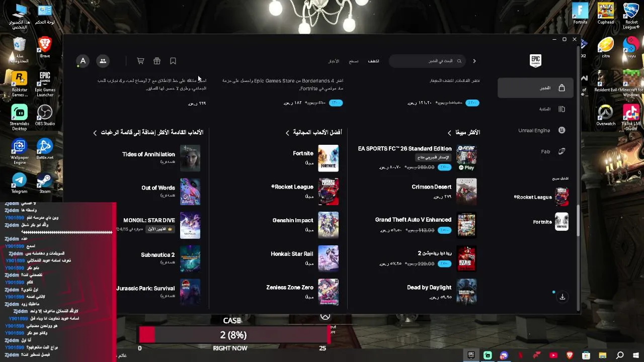The height and width of the screenshot is (362, 644).
Task: Open taskbar search magnifier
Action: pyautogui.click(x=620, y=355)
